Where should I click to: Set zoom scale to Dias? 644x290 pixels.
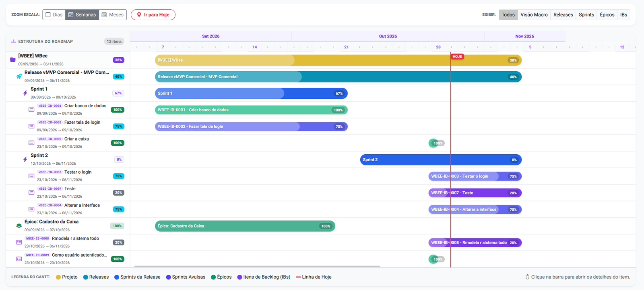click(54, 14)
